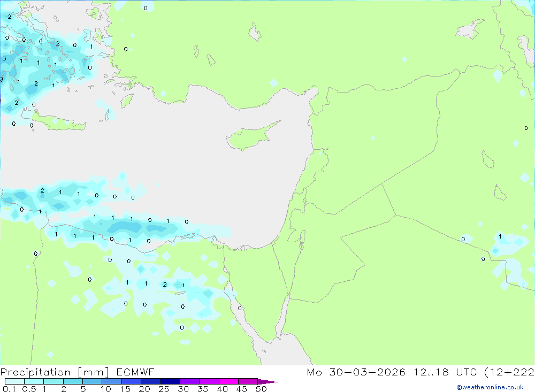The width and height of the screenshot is (535, 392).
Task: Click the 1–2 mm legend swatch
Action: (x=53, y=381)
